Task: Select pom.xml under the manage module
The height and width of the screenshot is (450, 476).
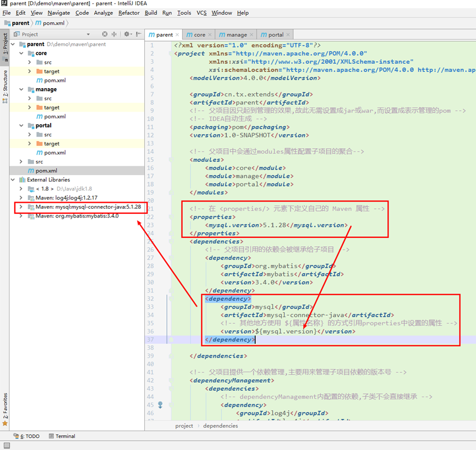Action: click(x=54, y=116)
